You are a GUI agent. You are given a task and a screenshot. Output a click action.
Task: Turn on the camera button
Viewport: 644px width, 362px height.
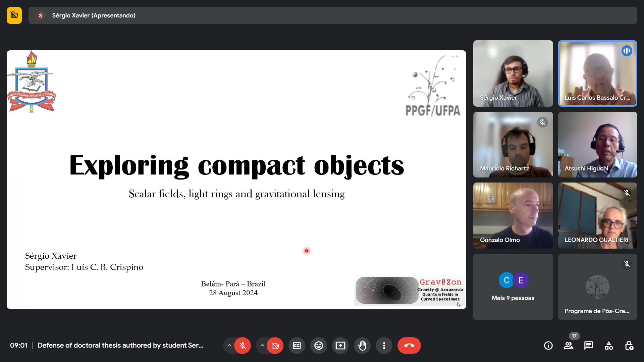click(x=275, y=346)
